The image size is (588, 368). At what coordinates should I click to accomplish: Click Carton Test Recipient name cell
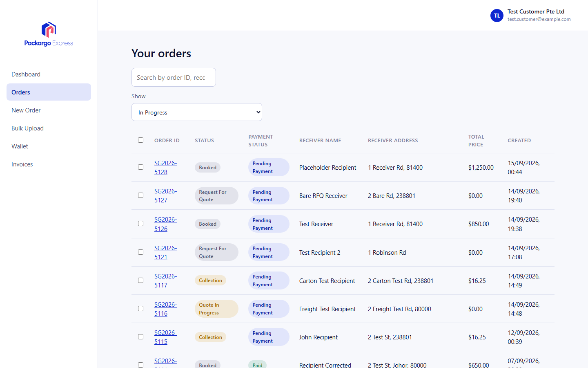click(x=327, y=280)
